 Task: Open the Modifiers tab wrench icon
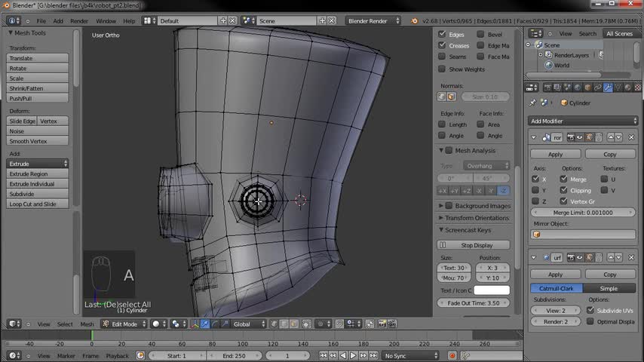pyautogui.click(x=608, y=87)
